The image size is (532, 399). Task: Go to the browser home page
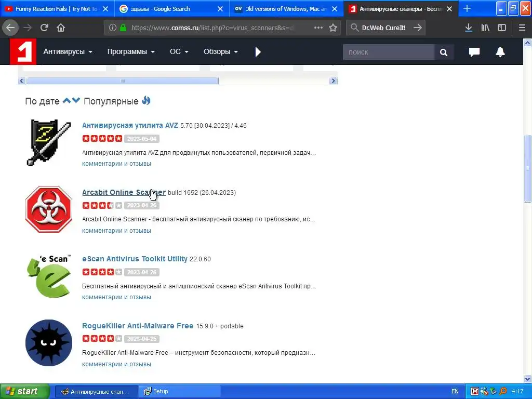click(x=61, y=28)
